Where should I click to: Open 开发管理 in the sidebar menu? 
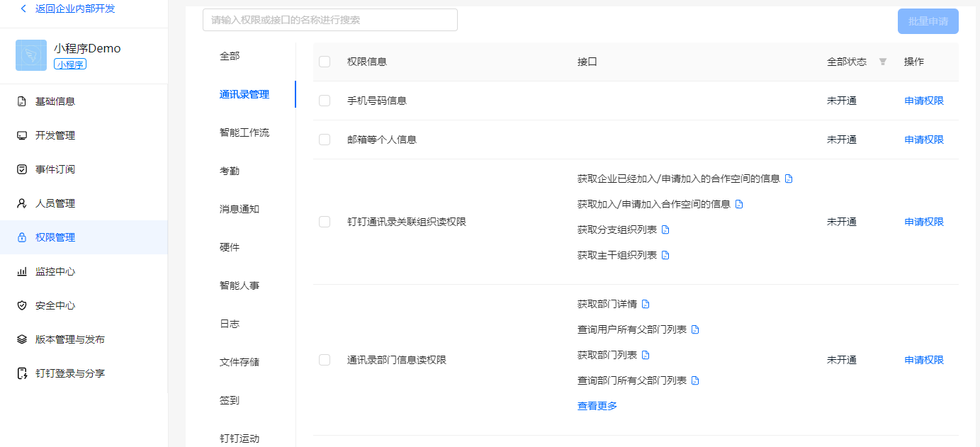84,135
